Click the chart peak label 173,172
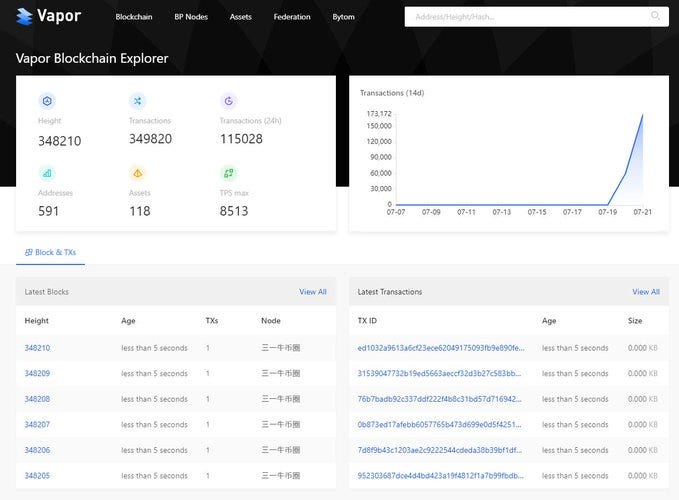Screen dimensions: 679x500 coord(379,113)
